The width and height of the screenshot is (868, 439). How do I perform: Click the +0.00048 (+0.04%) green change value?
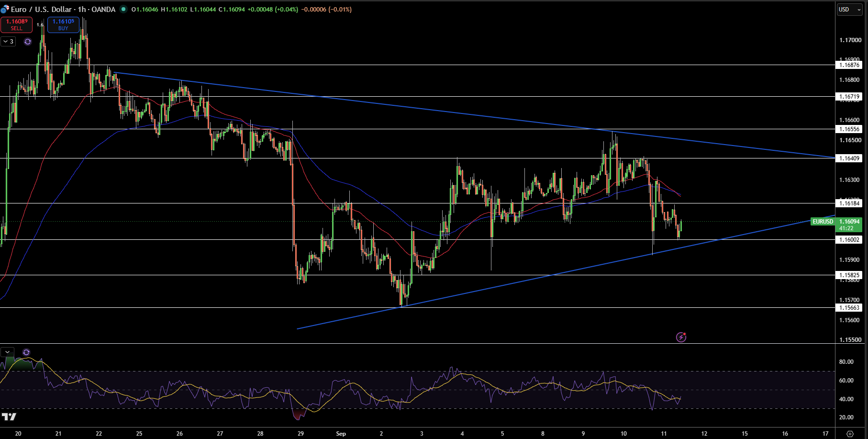273,10
